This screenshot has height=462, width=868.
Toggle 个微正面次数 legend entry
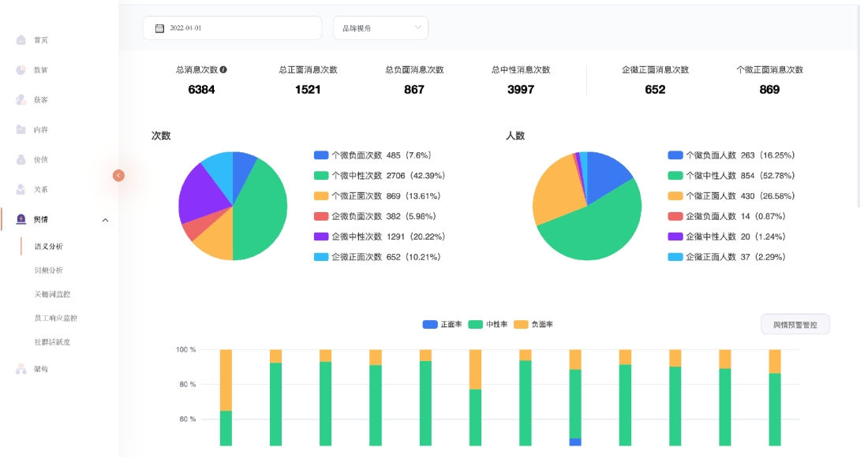[377, 196]
